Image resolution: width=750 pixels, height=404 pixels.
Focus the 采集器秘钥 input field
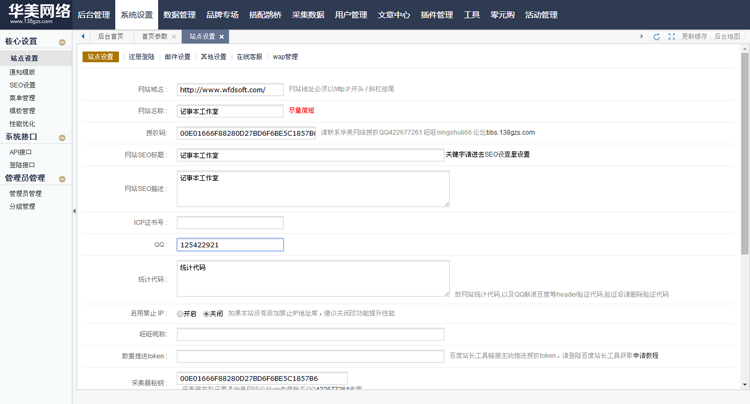[262, 378]
